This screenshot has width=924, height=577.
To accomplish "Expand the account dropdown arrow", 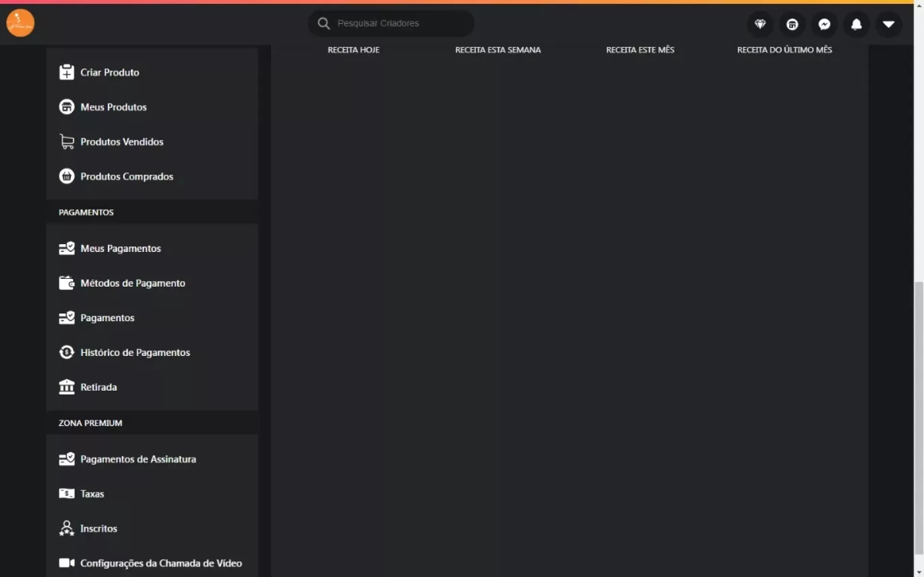I will pos(889,24).
